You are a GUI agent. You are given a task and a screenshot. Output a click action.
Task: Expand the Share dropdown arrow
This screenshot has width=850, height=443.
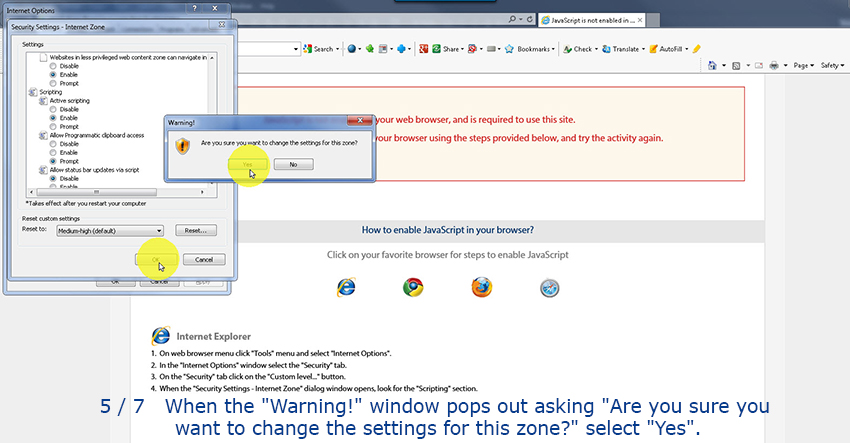[462, 49]
